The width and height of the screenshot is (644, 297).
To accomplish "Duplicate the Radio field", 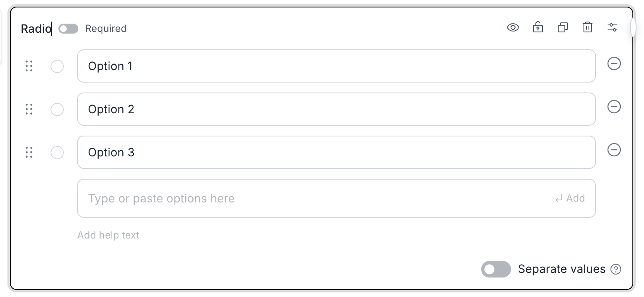I will (563, 28).
